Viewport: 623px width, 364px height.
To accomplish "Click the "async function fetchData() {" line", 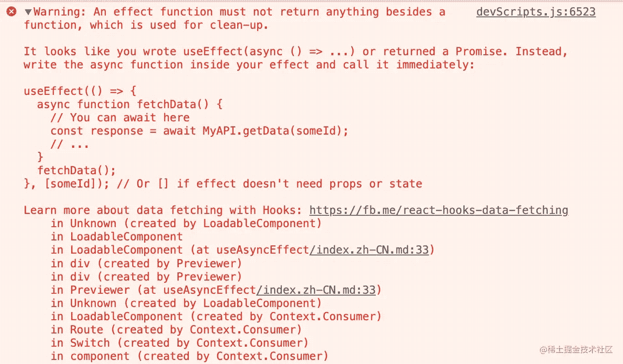I will [130, 104].
